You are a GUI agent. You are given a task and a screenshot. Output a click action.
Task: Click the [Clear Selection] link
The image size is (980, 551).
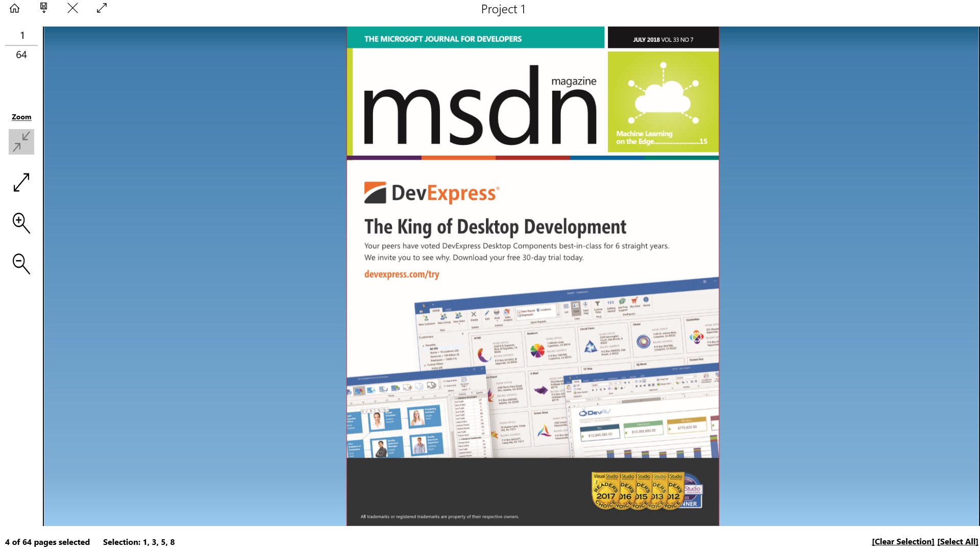click(x=902, y=542)
